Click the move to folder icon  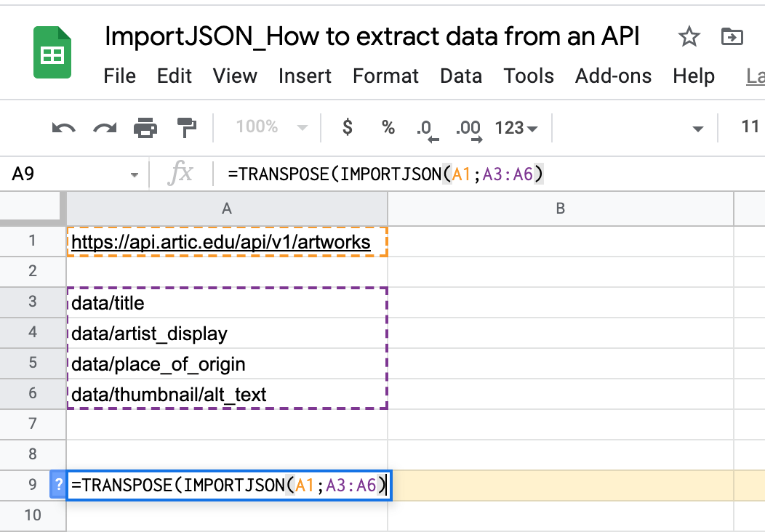coord(732,36)
